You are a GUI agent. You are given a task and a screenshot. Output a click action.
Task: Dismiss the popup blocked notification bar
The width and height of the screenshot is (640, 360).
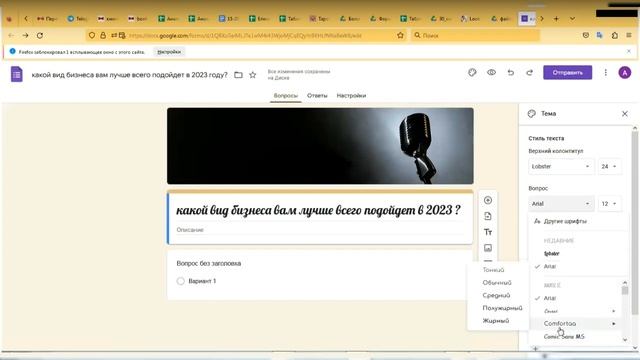click(629, 51)
